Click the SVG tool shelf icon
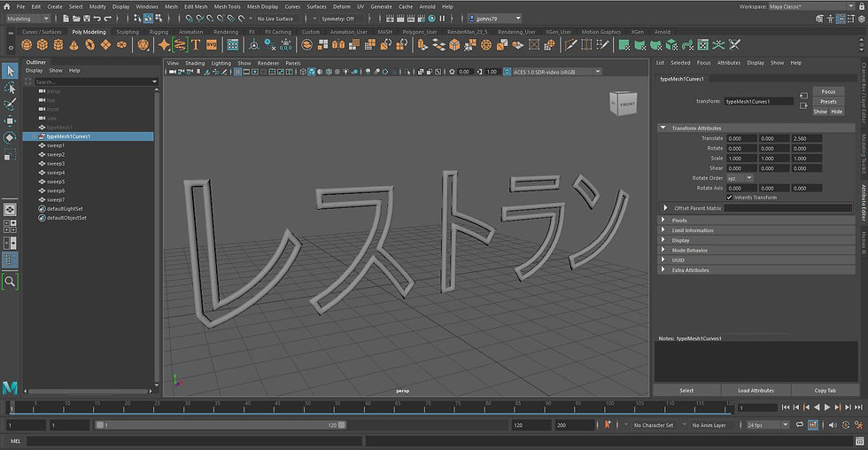This screenshot has width=868, height=450. coord(212,44)
